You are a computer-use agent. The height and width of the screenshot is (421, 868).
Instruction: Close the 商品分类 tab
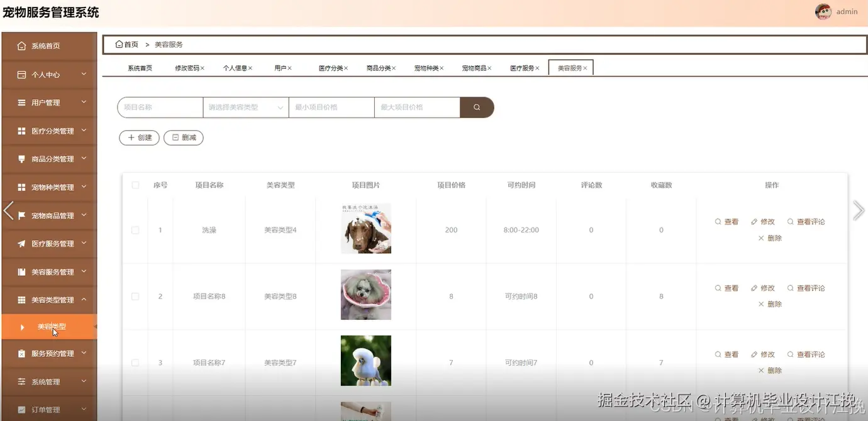394,68
